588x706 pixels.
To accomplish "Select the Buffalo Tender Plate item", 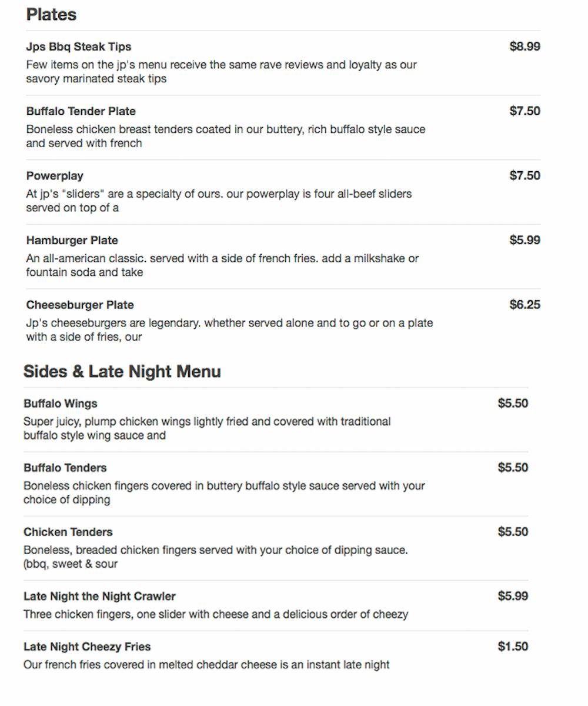I will click(x=81, y=111).
